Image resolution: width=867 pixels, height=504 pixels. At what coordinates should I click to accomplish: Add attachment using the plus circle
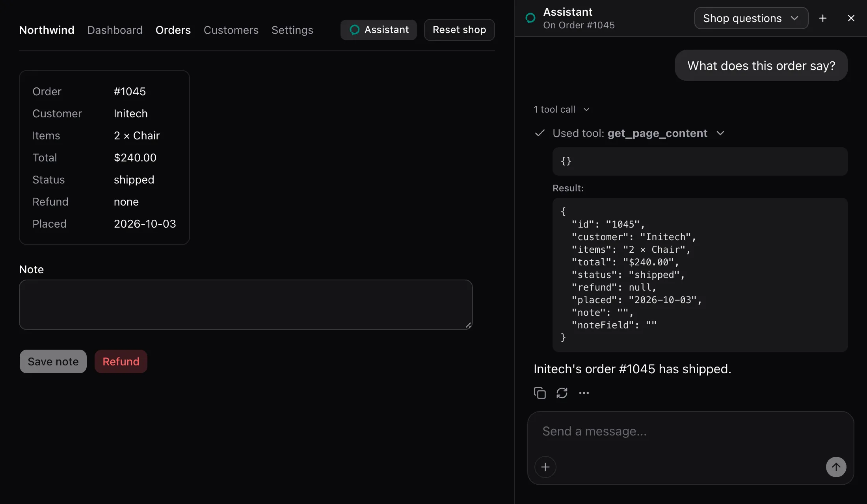pyautogui.click(x=545, y=467)
